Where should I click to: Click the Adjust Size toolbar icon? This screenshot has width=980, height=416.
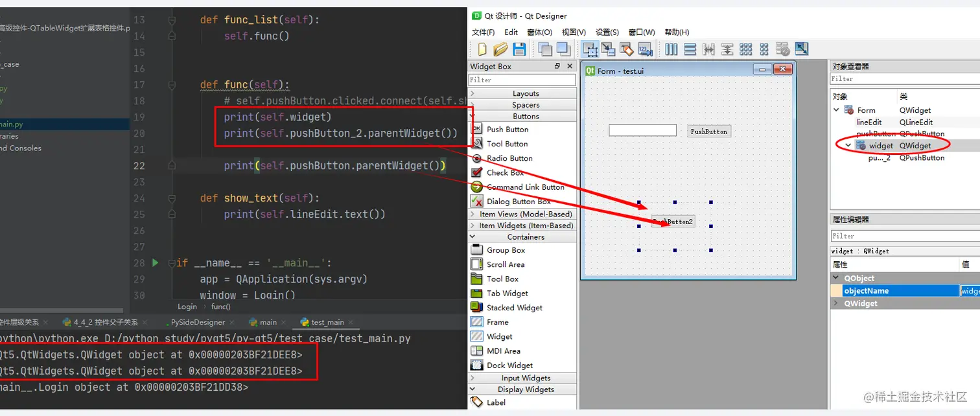click(x=802, y=49)
